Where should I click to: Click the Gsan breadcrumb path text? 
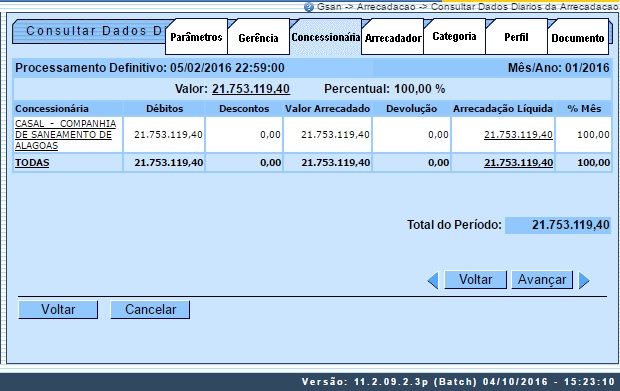pyautogui.click(x=468, y=7)
